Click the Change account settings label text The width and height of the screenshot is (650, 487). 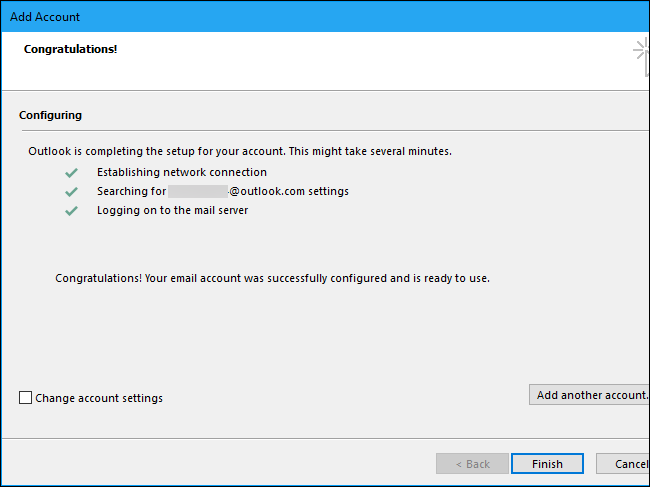click(99, 398)
